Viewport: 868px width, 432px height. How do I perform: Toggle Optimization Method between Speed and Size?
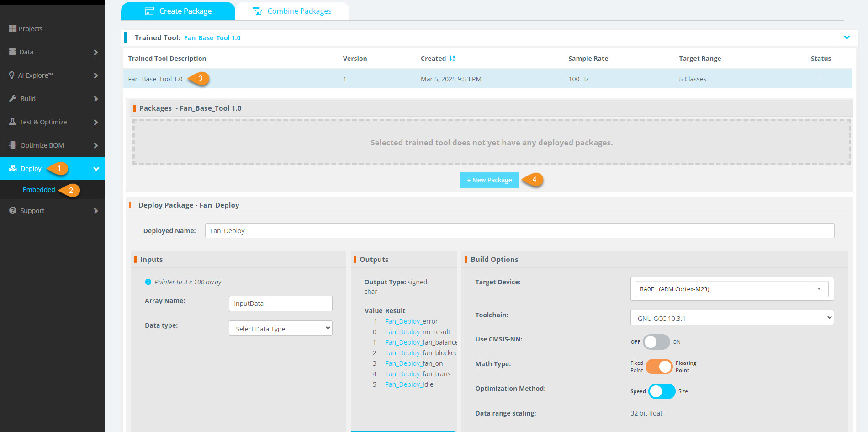click(x=662, y=391)
